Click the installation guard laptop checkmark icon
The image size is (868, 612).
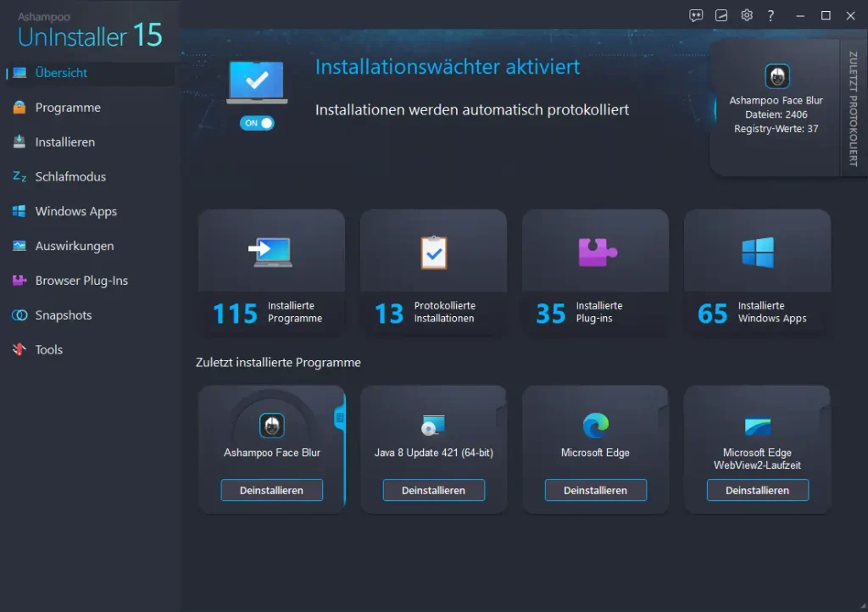click(x=257, y=82)
